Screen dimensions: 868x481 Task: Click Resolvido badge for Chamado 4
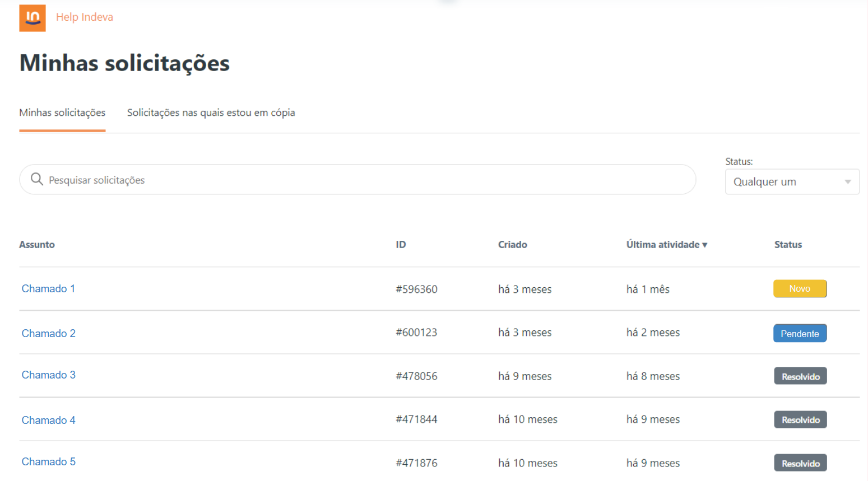(x=800, y=420)
